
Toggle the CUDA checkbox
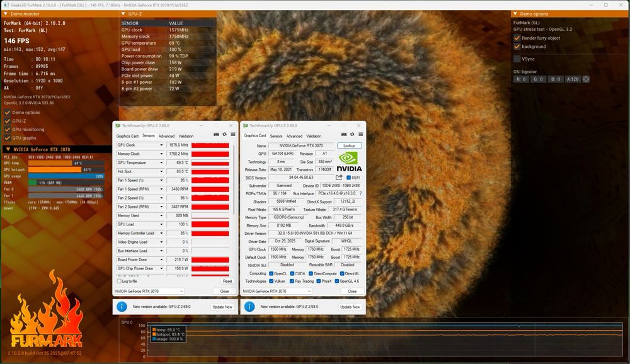292,273
